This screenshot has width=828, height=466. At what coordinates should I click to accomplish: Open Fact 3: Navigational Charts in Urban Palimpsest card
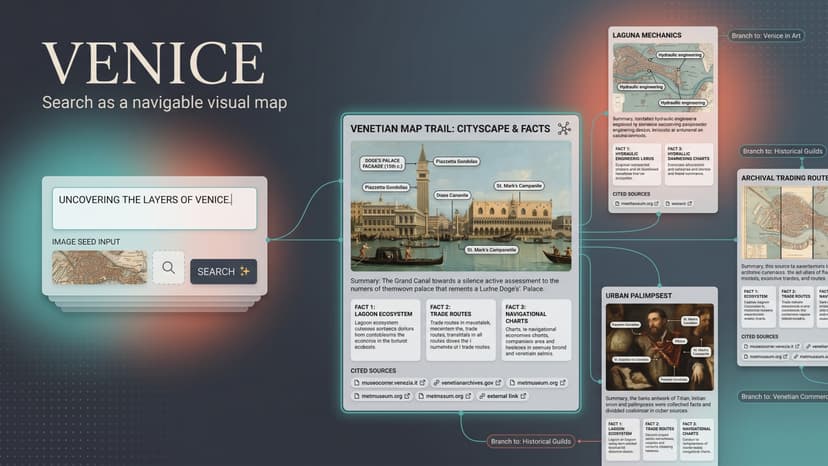pos(697,438)
